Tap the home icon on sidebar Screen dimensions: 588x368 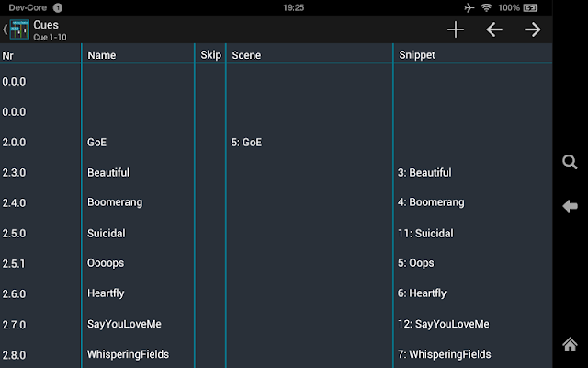click(x=570, y=343)
